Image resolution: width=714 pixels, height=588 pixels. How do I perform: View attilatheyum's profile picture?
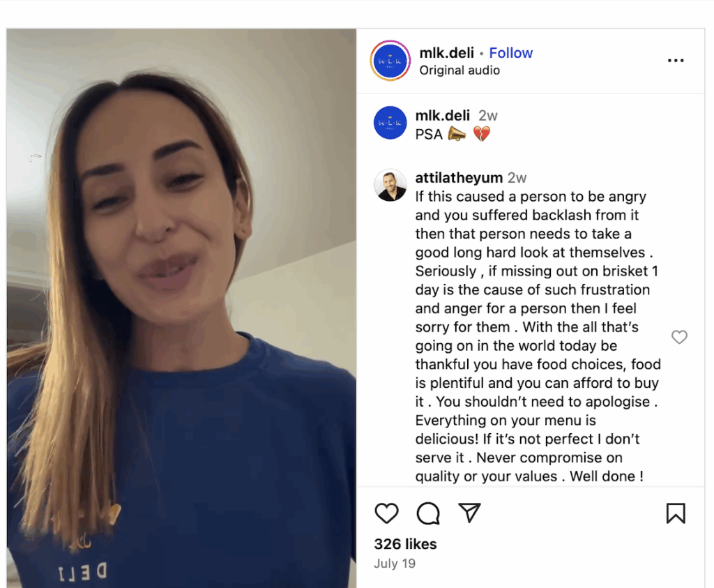pos(390,186)
